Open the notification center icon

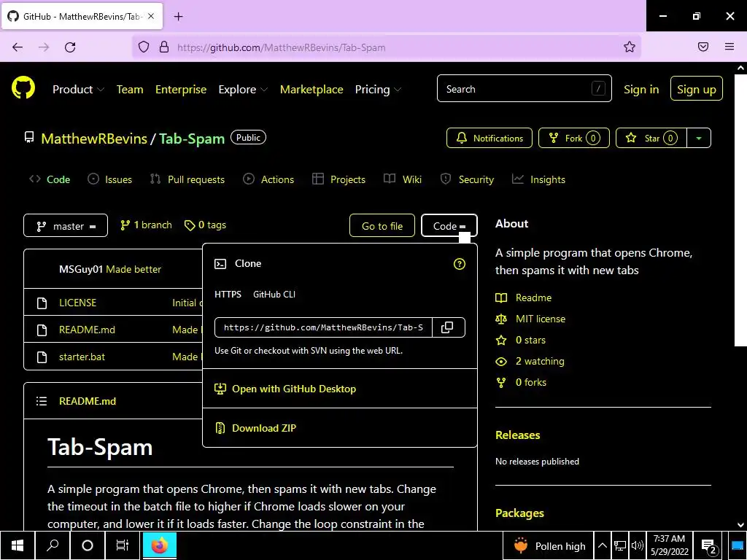[x=709, y=546]
